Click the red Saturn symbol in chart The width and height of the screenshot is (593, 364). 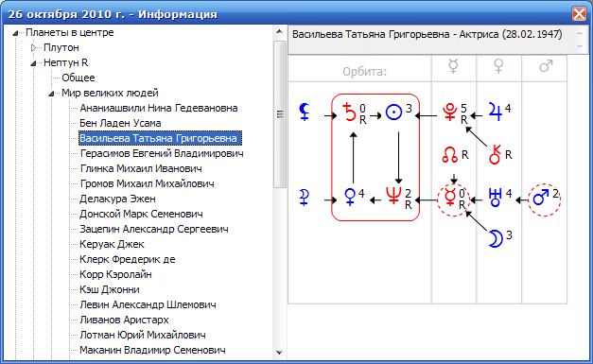click(x=349, y=112)
